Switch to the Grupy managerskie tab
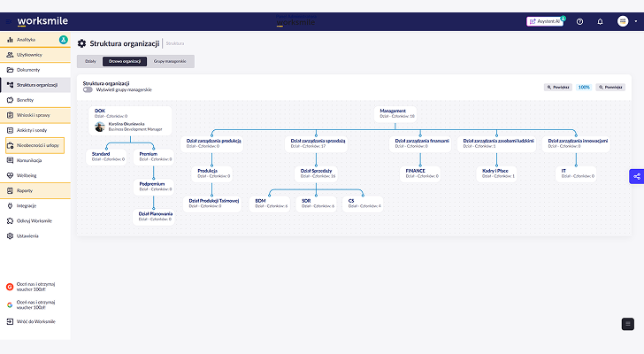Screen dimensions: 644x354 [170, 62]
